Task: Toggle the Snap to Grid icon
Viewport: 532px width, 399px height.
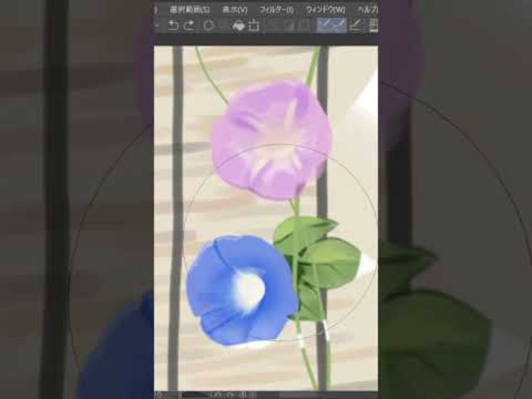Action: (x=355, y=26)
